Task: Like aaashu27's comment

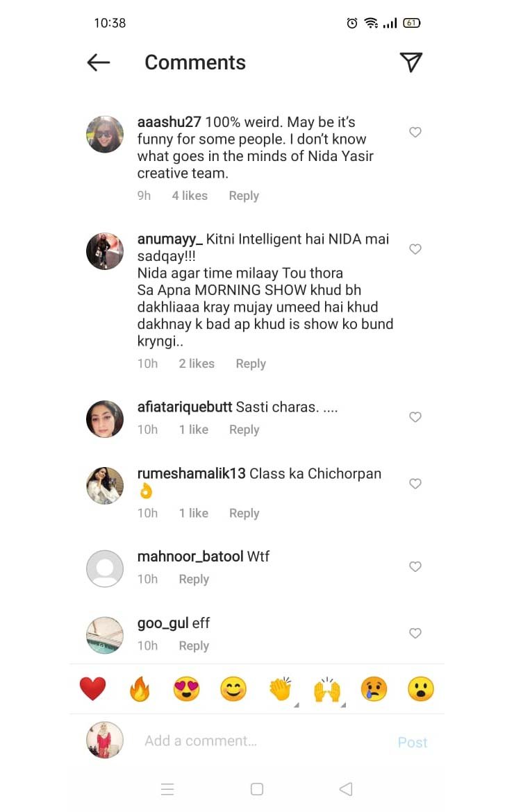Action: pyautogui.click(x=415, y=132)
